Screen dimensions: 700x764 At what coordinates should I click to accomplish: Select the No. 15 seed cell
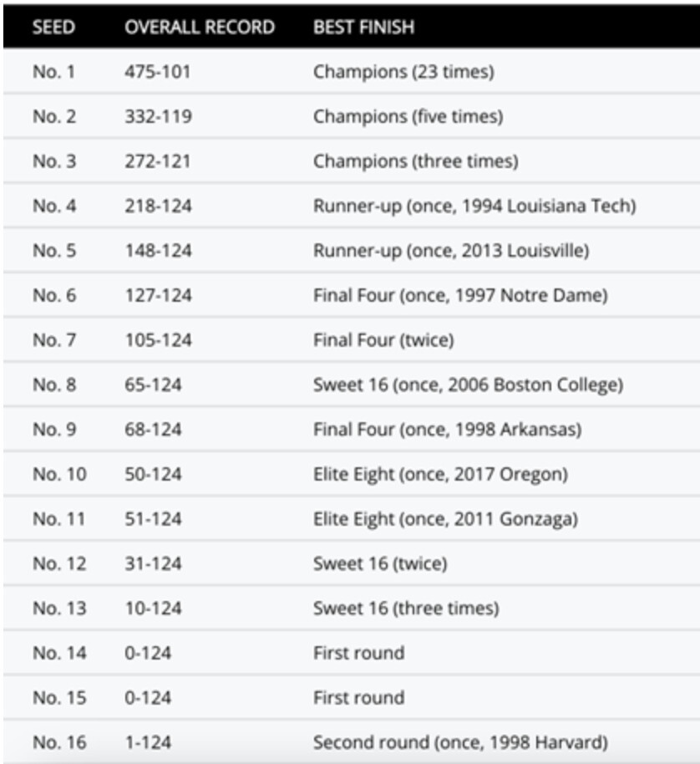(59, 697)
